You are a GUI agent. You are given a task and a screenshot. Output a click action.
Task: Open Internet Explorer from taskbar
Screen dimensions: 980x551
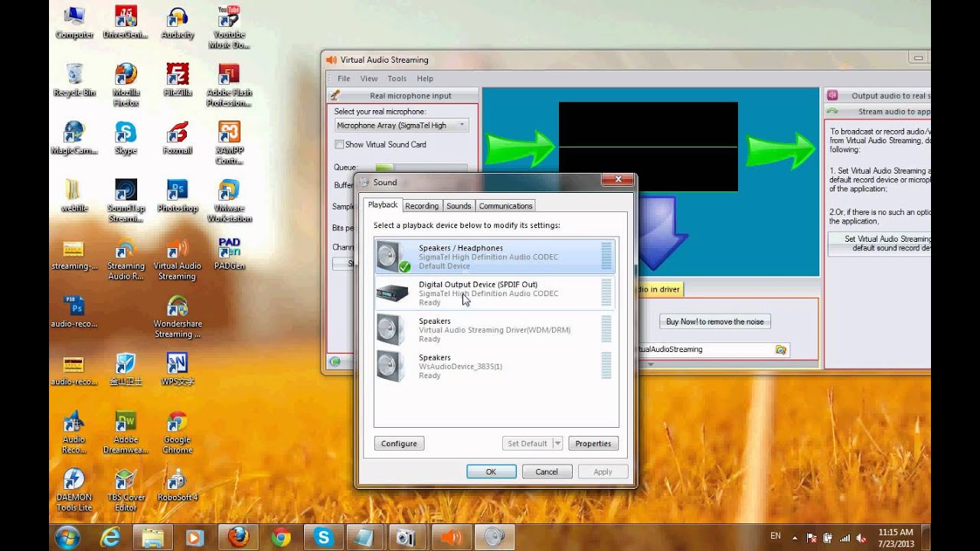pos(110,537)
